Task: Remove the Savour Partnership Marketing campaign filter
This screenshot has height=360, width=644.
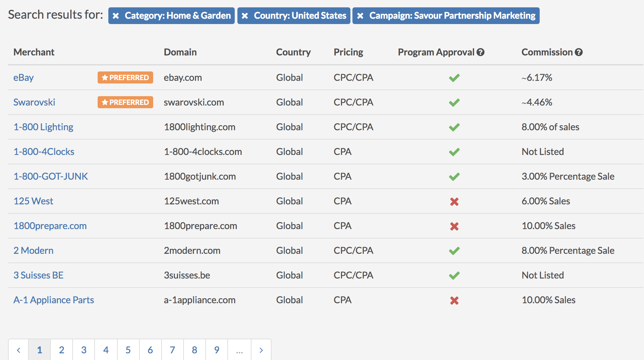Action: [x=360, y=16]
